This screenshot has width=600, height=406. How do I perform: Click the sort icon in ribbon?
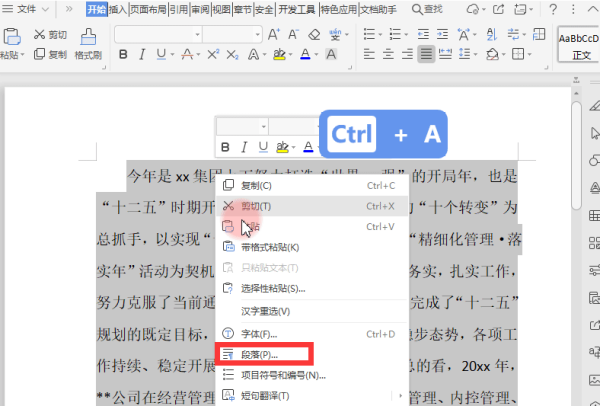pyautogui.click(x=492, y=34)
